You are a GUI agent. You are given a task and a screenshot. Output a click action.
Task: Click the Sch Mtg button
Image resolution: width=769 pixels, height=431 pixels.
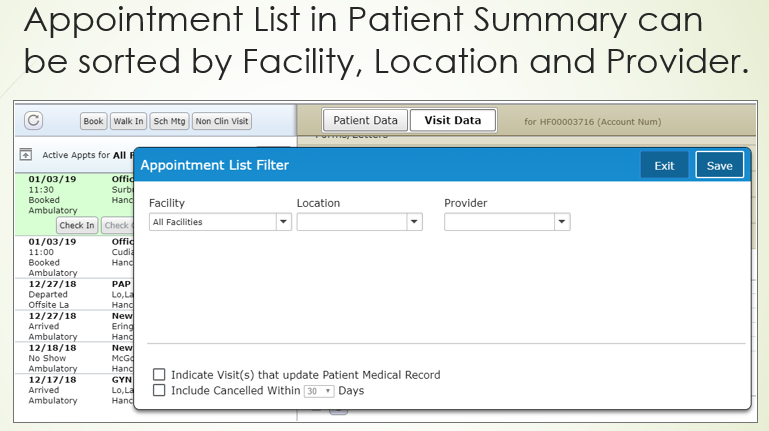click(x=168, y=121)
